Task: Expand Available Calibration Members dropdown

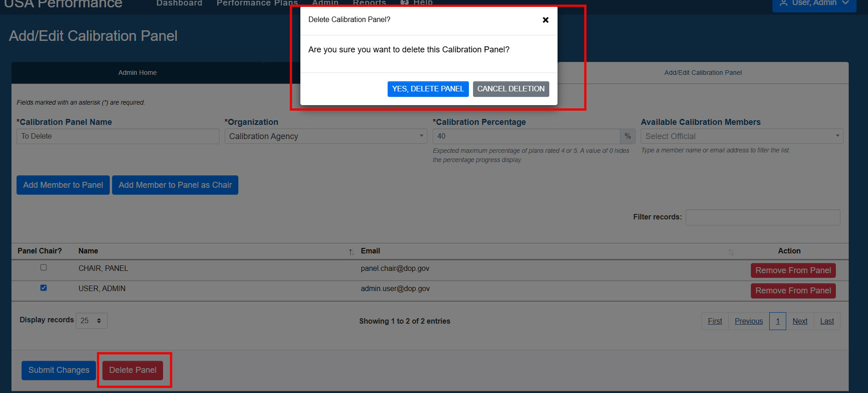Action: tap(742, 136)
